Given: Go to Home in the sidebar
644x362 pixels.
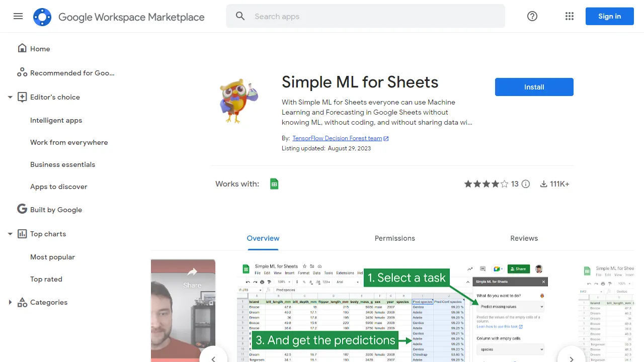Looking at the screenshot, I should tap(40, 49).
